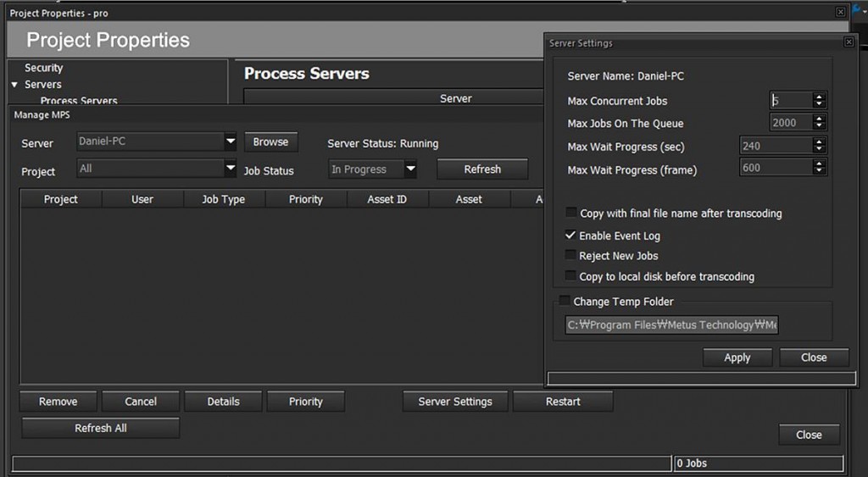868x477 pixels.
Task: Open job Details
Action: coord(223,402)
